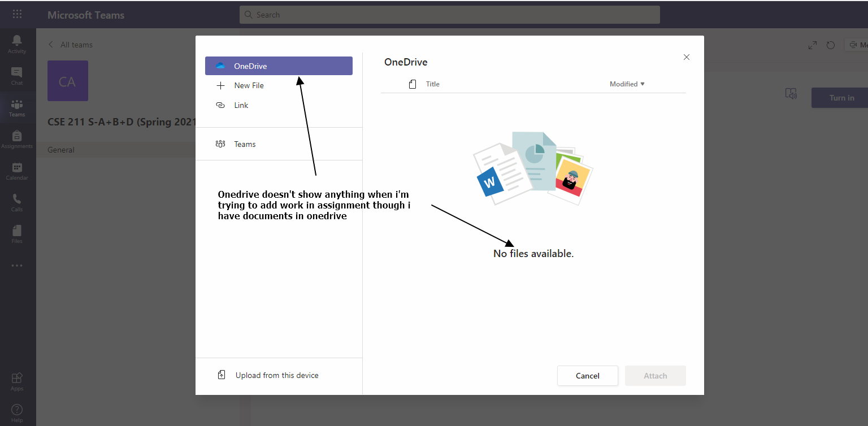Click the file type column icon
This screenshot has width=868, height=426.
click(413, 84)
